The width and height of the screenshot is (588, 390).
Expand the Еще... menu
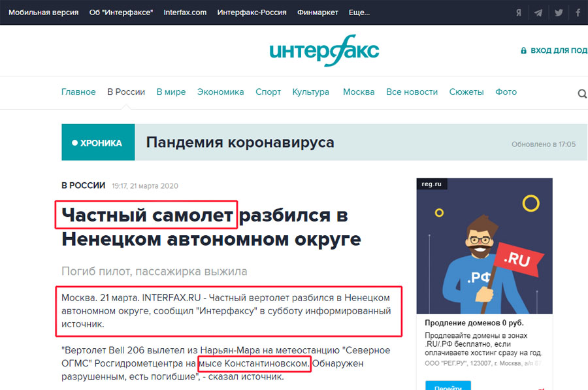[x=359, y=12]
